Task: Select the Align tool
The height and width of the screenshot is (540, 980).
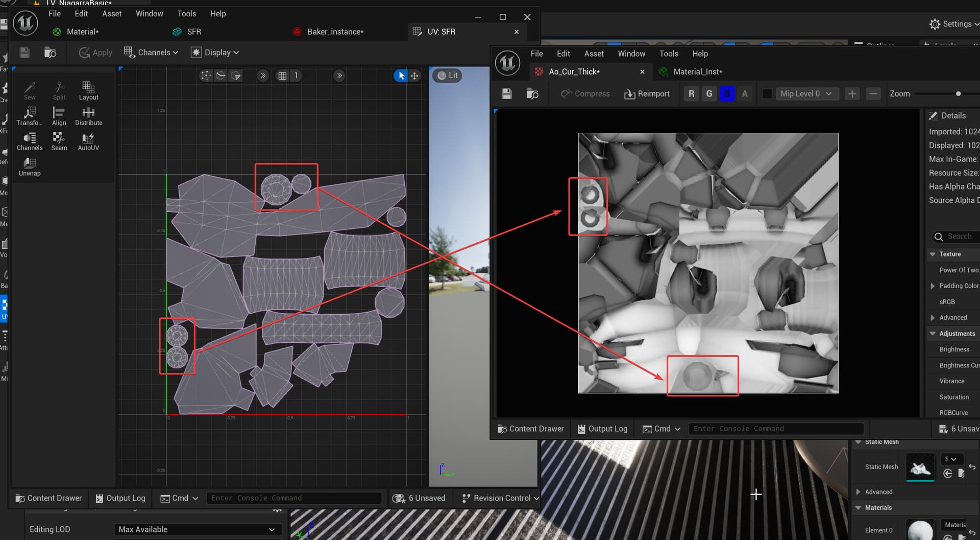Action: (59, 115)
